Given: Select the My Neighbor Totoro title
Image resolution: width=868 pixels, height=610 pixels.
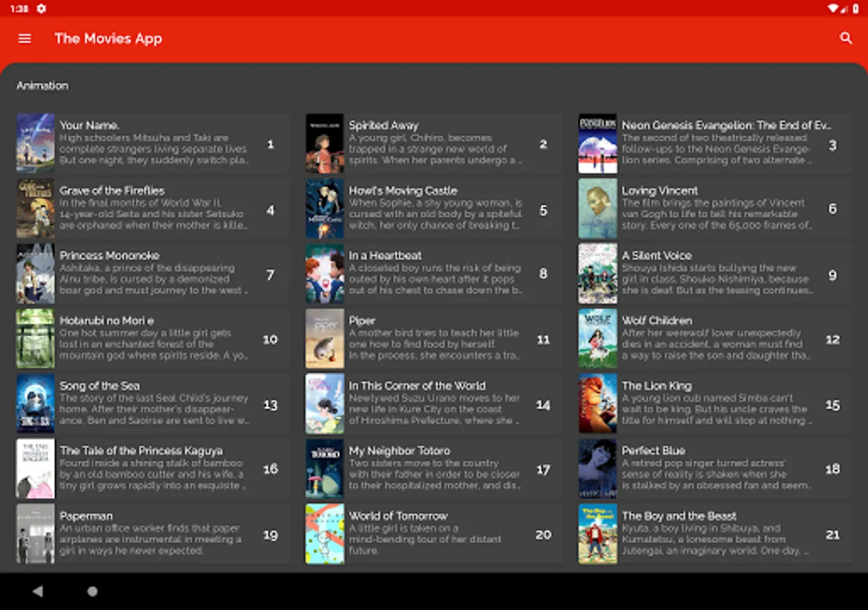Looking at the screenshot, I should pyautogui.click(x=399, y=451).
